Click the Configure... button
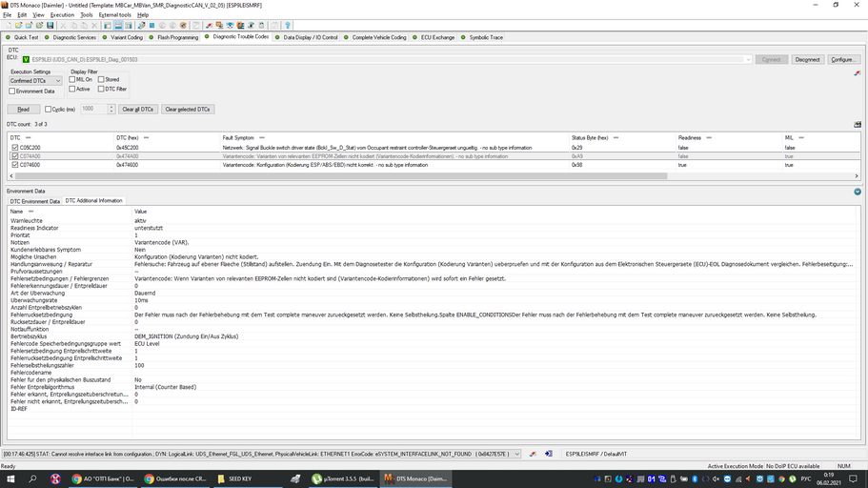Screen dimensions: 868x488 [843, 59]
